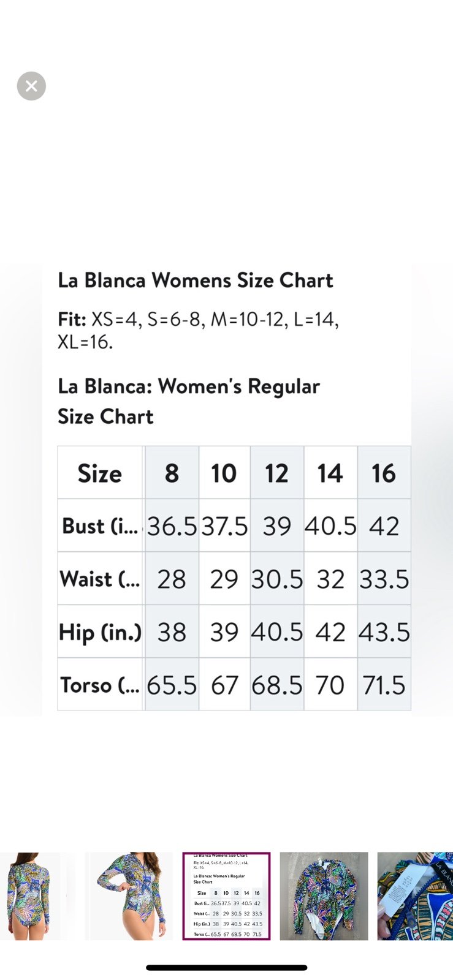Close the image viewer with X button
Image resolution: width=453 pixels, height=980 pixels.
31,86
